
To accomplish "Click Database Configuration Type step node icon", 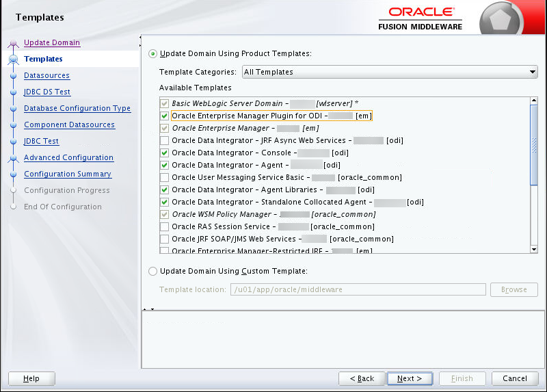I will (14, 109).
